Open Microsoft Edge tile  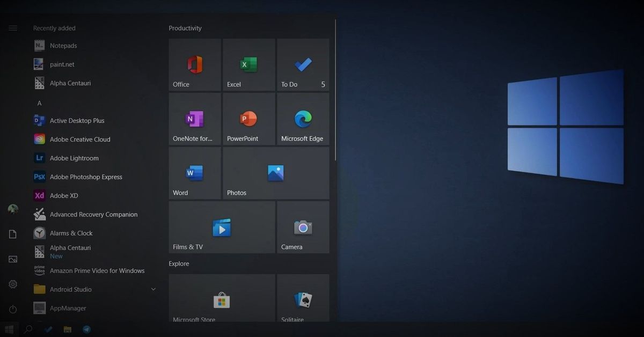point(303,119)
